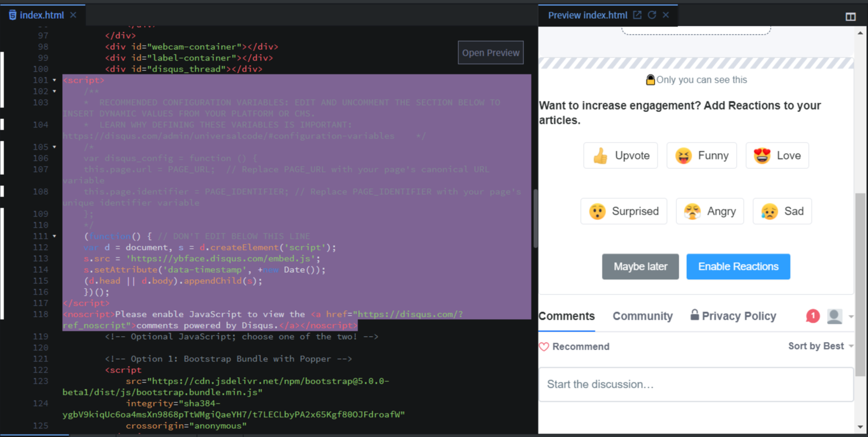
Task: Click the Surprised reaction button
Action: coord(624,211)
